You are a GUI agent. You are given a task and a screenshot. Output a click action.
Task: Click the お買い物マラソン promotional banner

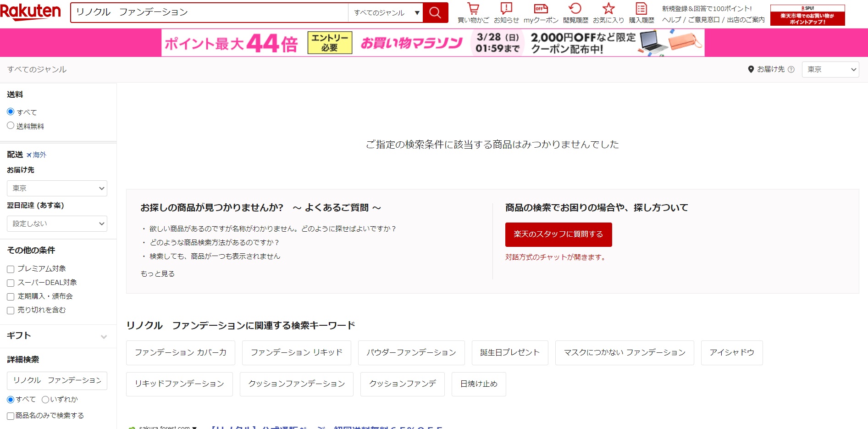click(x=433, y=43)
